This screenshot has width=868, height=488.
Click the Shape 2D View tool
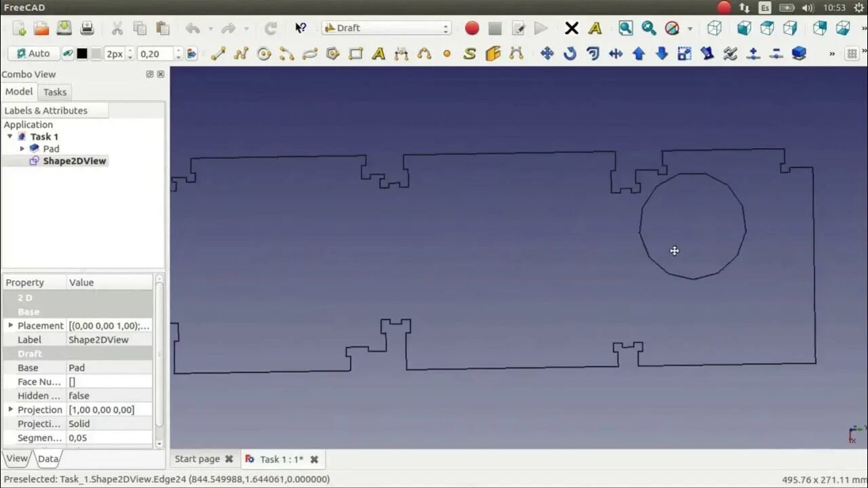point(799,54)
